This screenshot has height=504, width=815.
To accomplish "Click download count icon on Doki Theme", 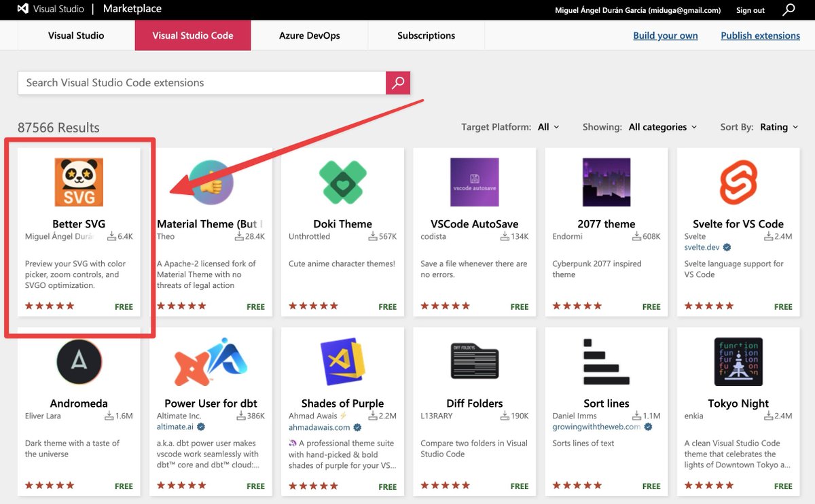I will [x=372, y=236].
